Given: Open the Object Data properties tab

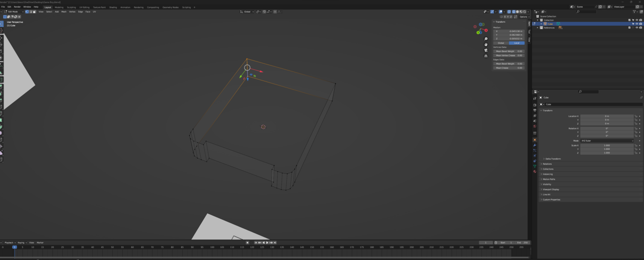Looking at the screenshot, I should 535,166.
